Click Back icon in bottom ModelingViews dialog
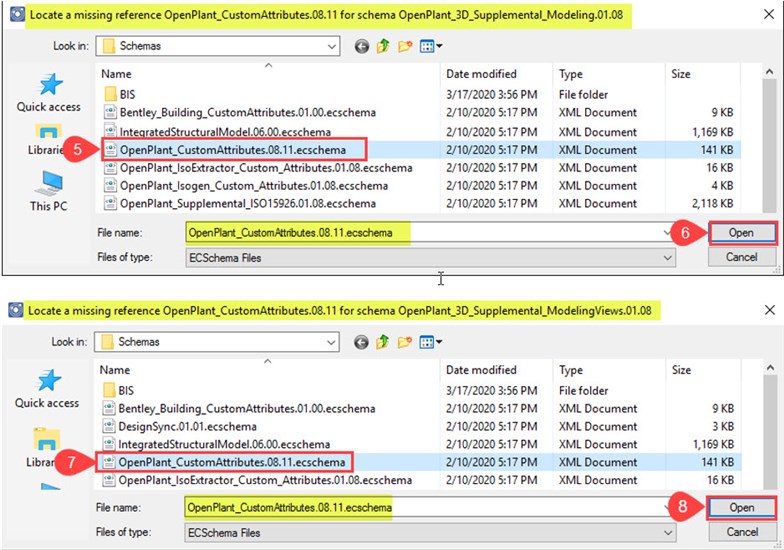 tap(361, 342)
